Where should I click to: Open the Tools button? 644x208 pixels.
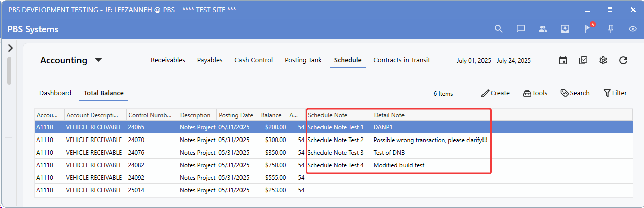point(535,93)
